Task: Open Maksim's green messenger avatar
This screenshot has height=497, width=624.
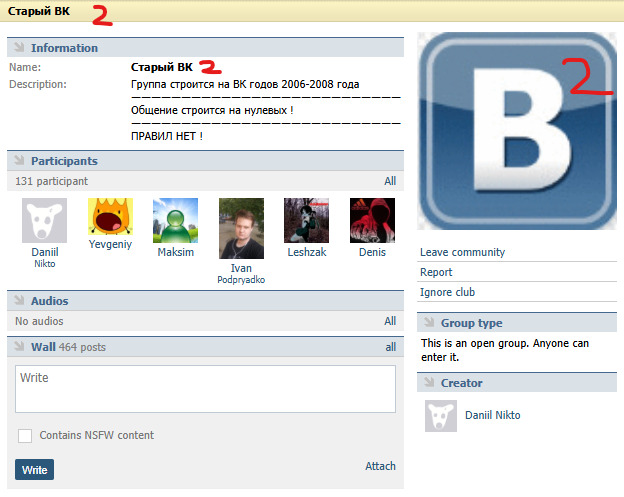Action: coord(176,220)
